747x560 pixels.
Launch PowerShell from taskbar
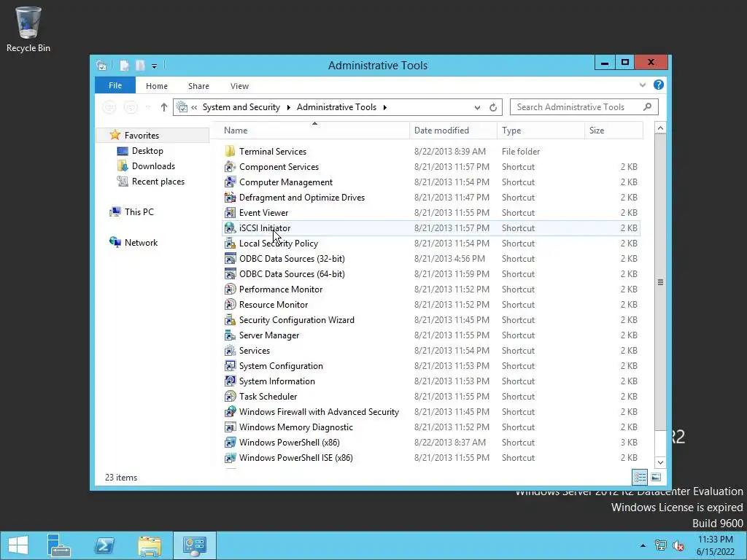(104, 545)
